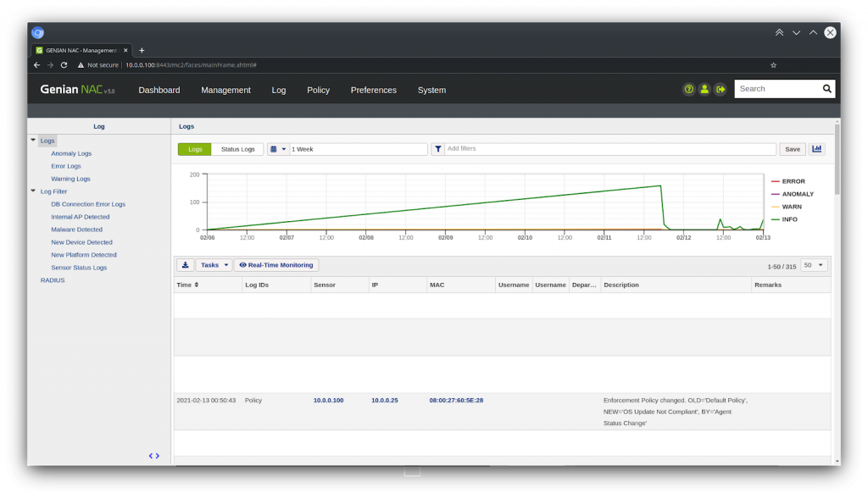Go to the Dashboard menu
Image resolution: width=868 pixels, height=498 pixels.
[159, 90]
